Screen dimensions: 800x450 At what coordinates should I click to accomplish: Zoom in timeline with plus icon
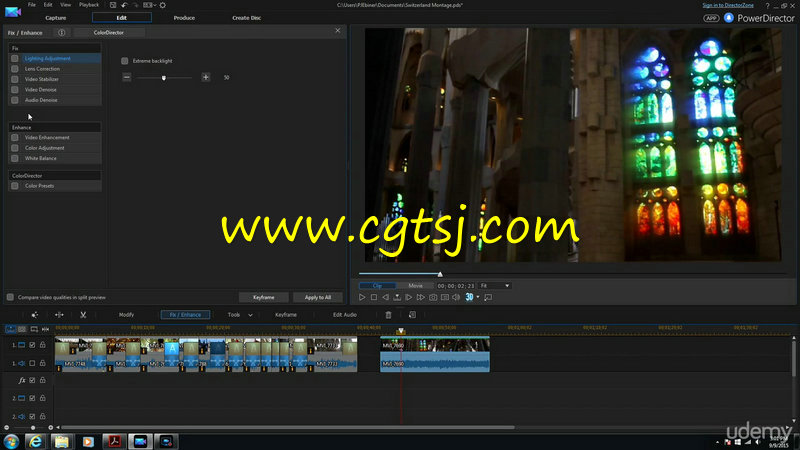pos(51,428)
